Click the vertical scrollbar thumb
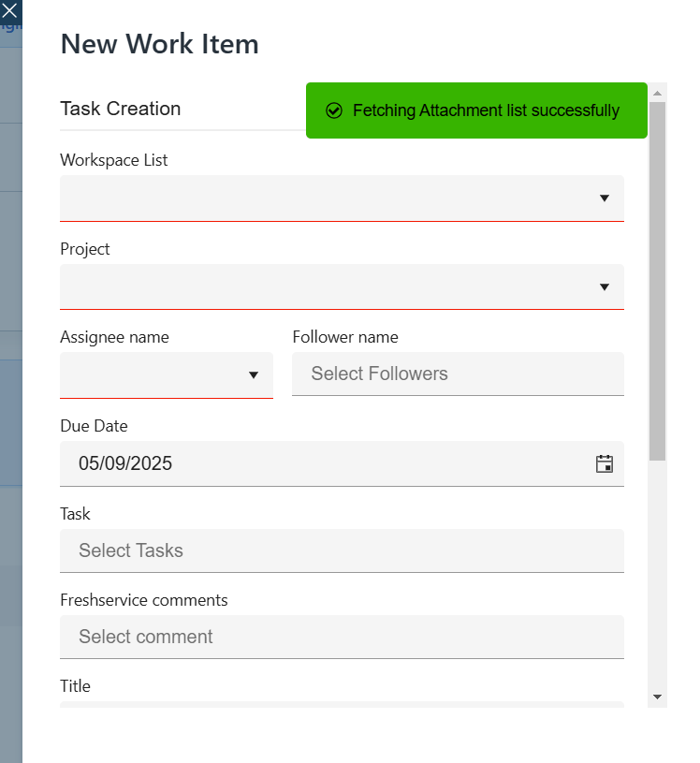 point(657,281)
